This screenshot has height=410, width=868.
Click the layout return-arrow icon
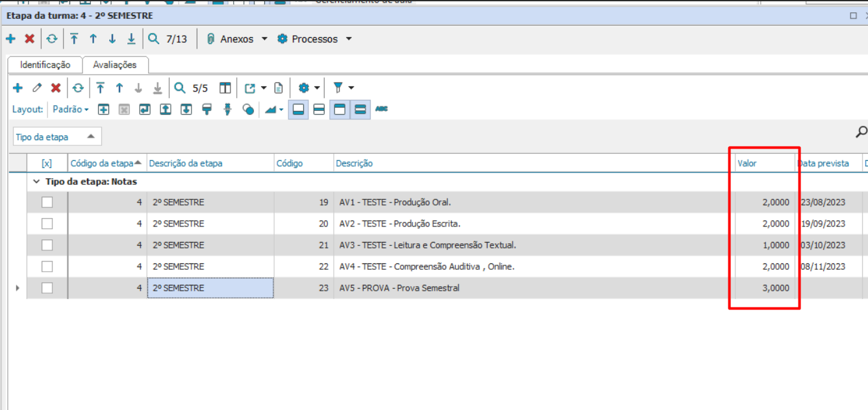point(145,110)
